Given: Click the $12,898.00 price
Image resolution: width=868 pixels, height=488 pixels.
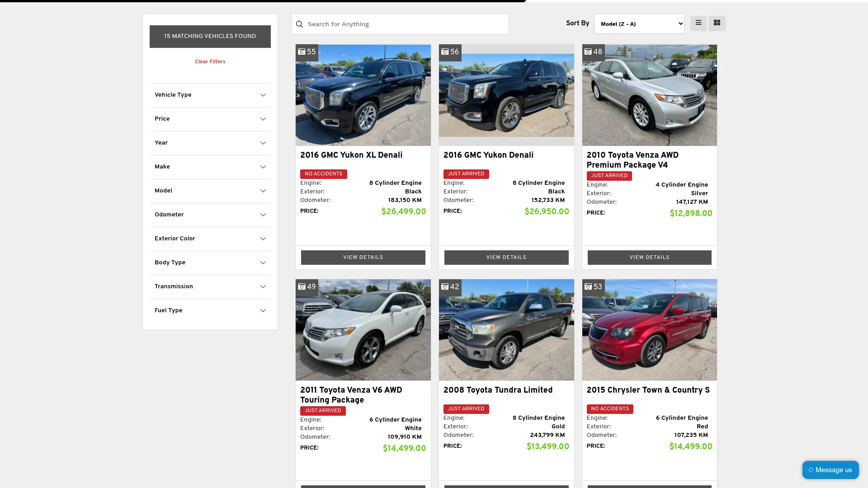Looking at the screenshot, I should [x=691, y=214].
